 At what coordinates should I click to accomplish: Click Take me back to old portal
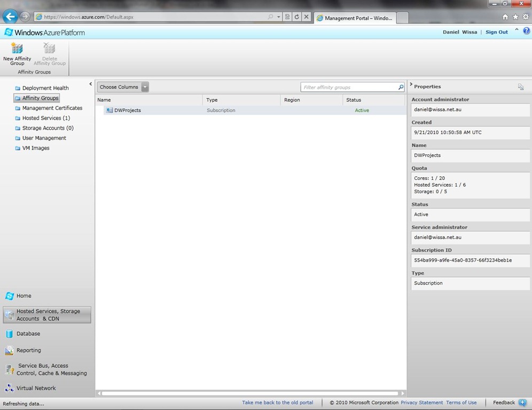pos(277,403)
